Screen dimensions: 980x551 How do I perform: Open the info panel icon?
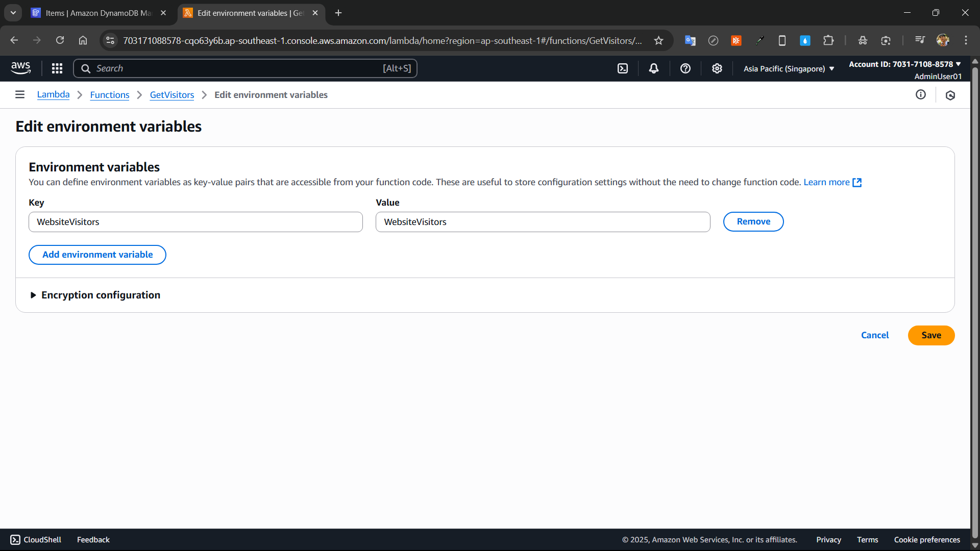tap(921, 94)
